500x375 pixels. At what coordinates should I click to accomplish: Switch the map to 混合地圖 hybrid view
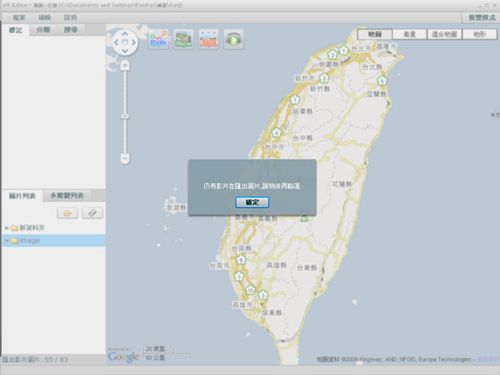(445, 34)
